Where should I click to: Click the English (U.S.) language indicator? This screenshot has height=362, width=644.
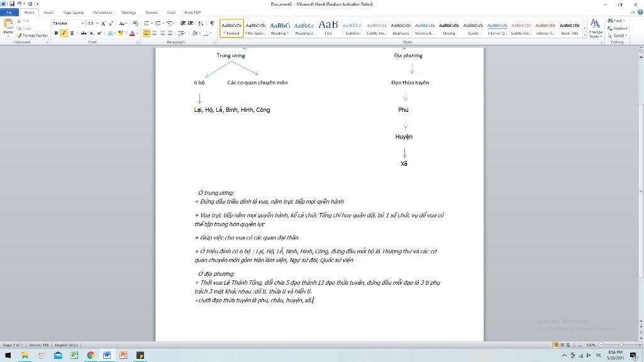pyautogui.click(x=66, y=345)
